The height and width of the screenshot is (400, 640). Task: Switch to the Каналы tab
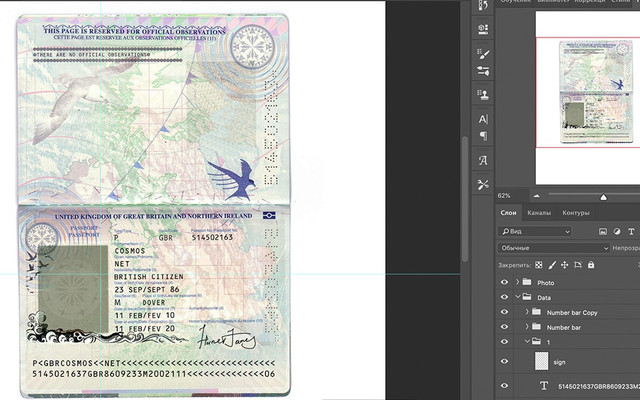click(x=539, y=213)
